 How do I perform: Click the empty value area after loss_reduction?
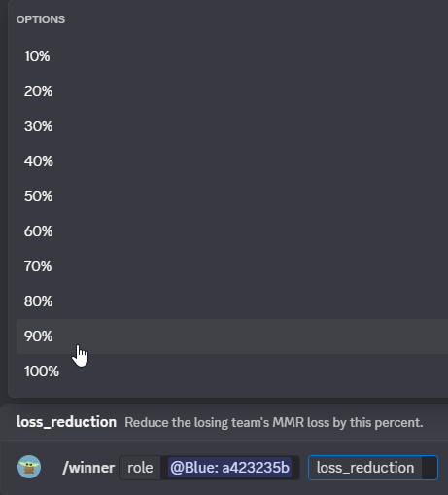pos(430,468)
